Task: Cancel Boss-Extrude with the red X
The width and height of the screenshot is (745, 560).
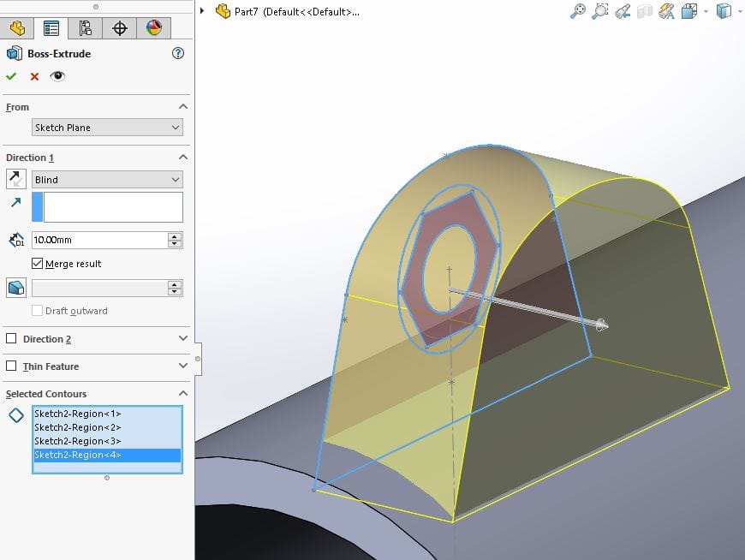Action: (x=34, y=76)
